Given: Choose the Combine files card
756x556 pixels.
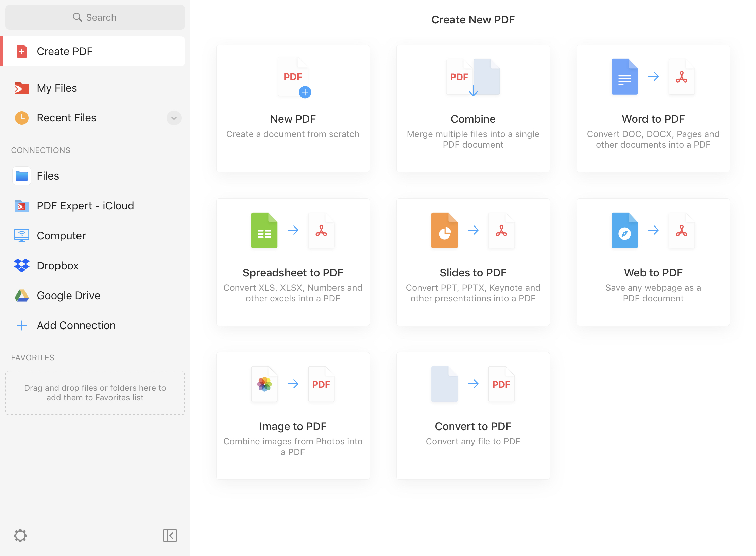Looking at the screenshot, I should 473,108.
